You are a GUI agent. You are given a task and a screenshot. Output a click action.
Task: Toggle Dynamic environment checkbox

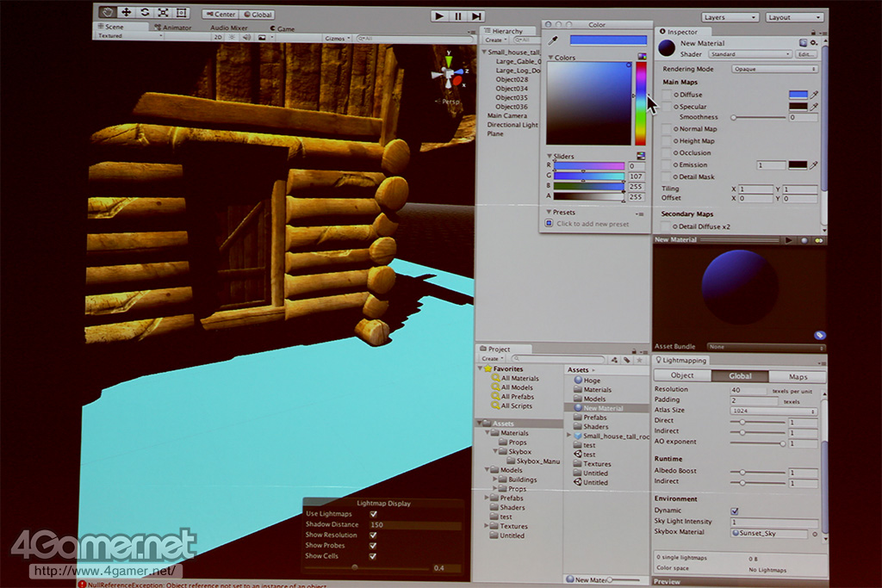[735, 511]
